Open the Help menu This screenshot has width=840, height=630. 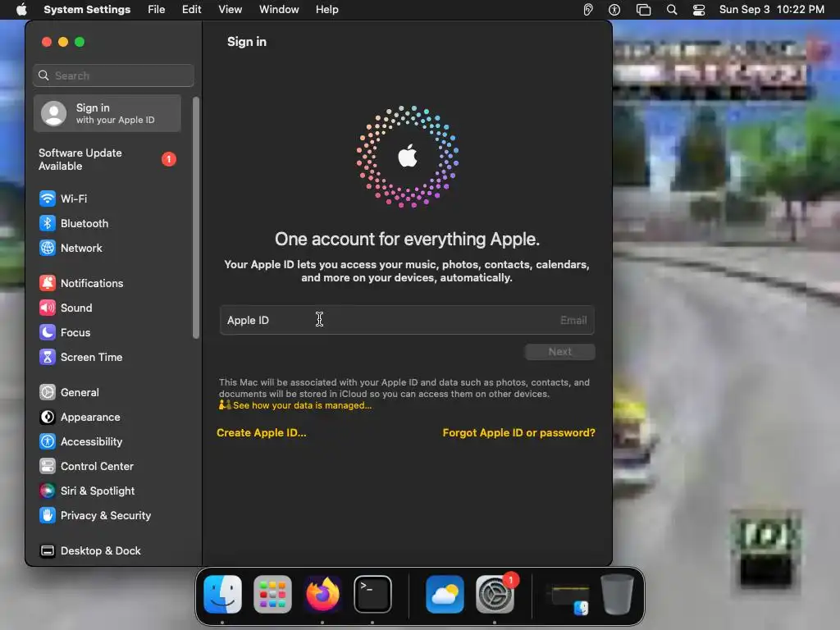click(x=326, y=10)
